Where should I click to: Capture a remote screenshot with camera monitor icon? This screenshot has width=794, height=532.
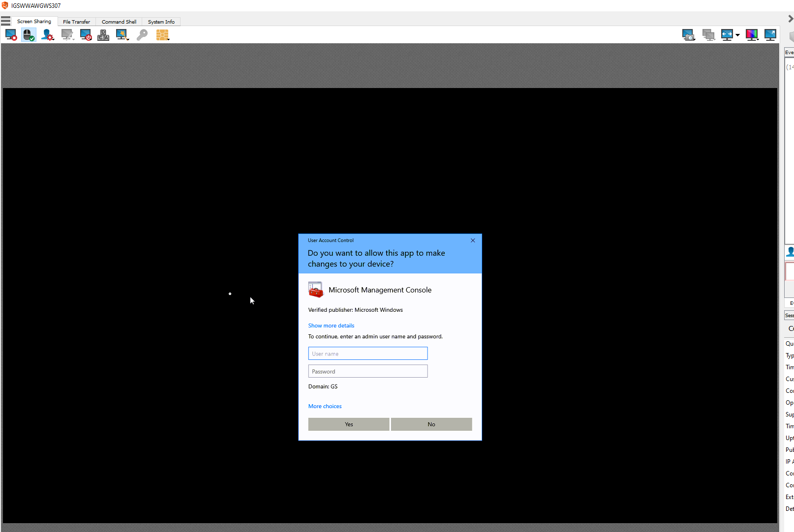coord(688,35)
